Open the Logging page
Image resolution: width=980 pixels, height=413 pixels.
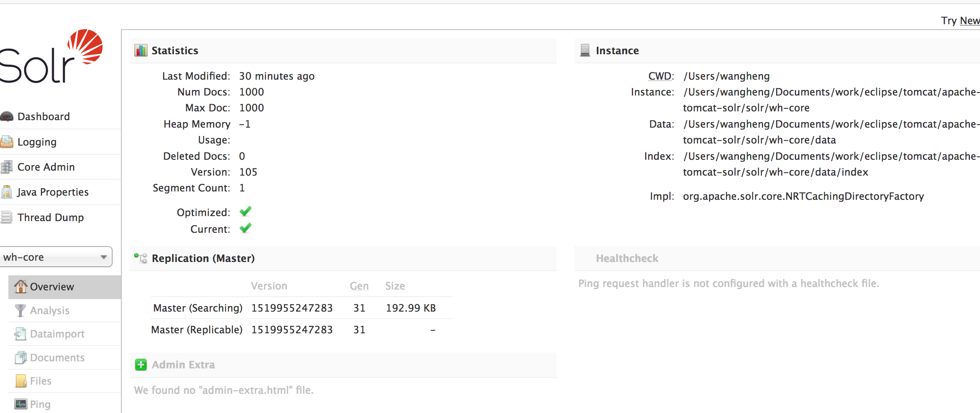click(37, 142)
